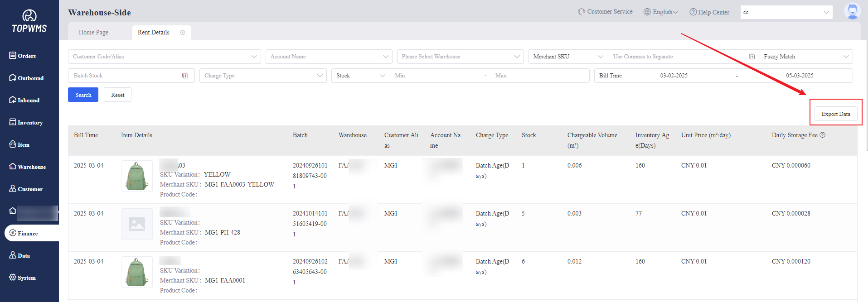Open the Outbound sidebar menu

[30, 78]
